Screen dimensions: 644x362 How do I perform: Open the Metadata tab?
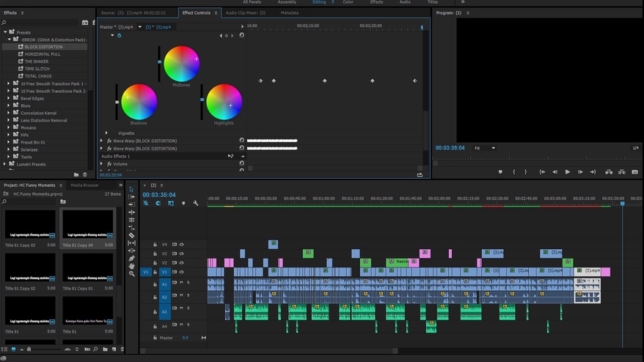pos(290,12)
